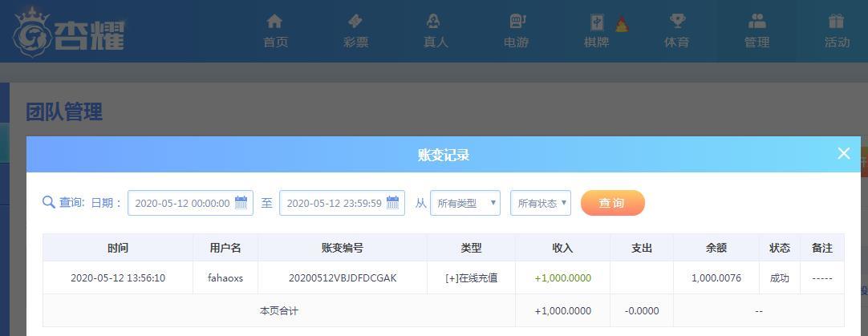The width and height of the screenshot is (868, 336).
Task: Click the 账变编号 column header
Action: click(x=342, y=248)
